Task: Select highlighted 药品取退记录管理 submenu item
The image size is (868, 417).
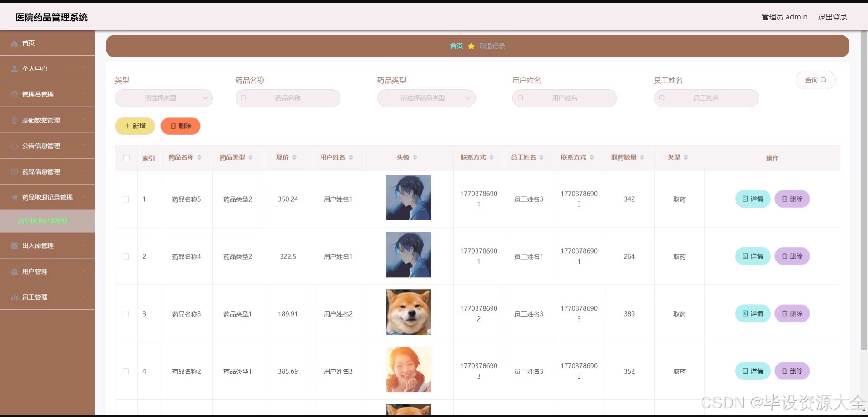Action: 47,221
